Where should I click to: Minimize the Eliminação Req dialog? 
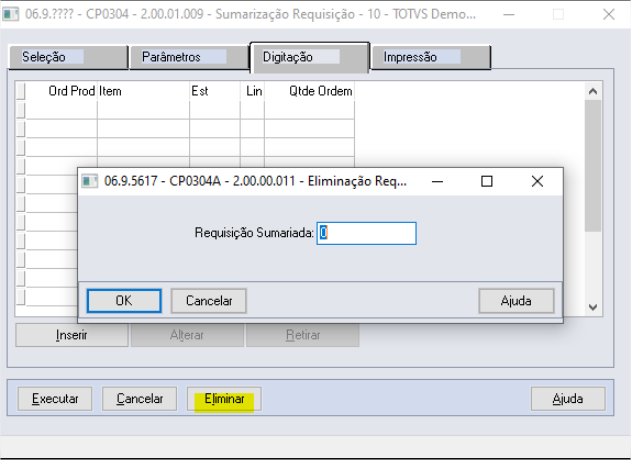tap(437, 181)
